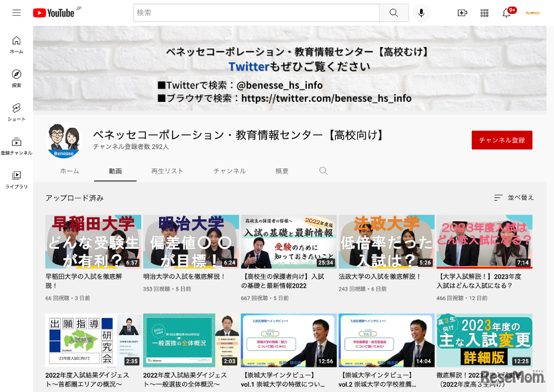Open the hamburger guide menu
This screenshot has width=554, height=392.
[x=17, y=13]
